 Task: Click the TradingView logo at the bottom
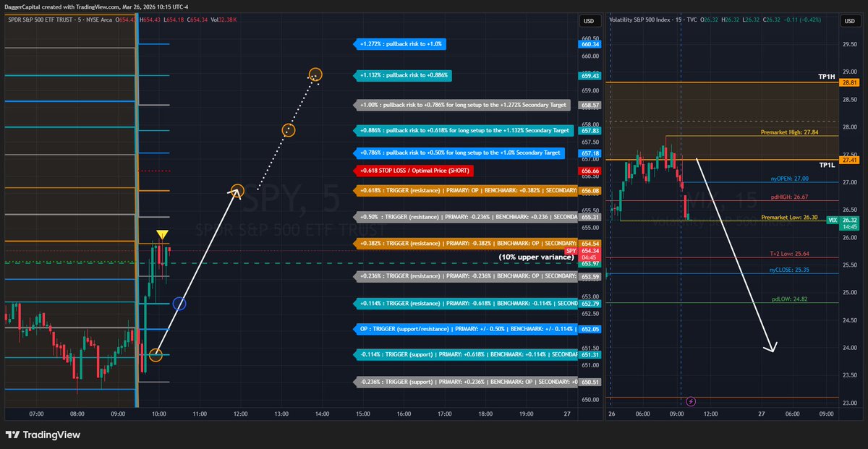click(x=43, y=435)
